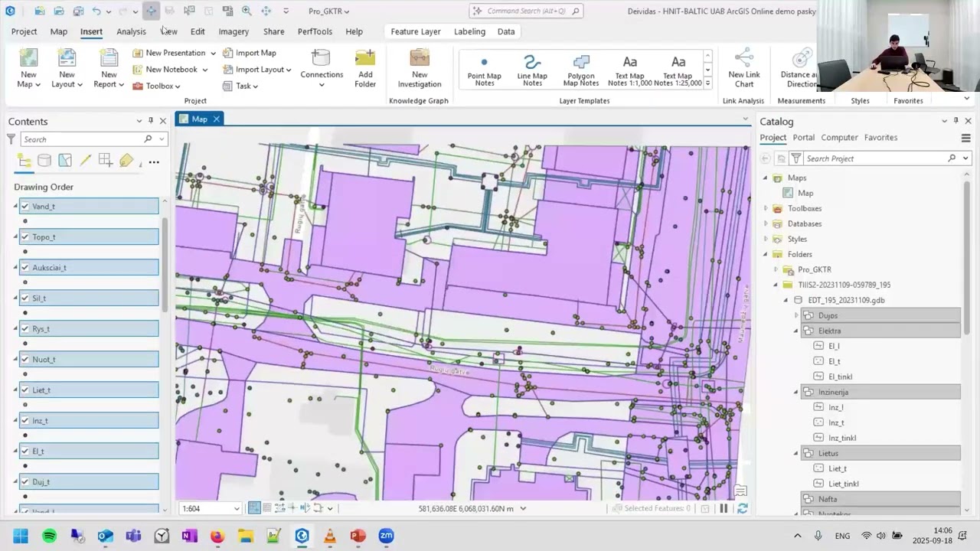
Task: Click the New Report icon
Action: [x=109, y=59]
